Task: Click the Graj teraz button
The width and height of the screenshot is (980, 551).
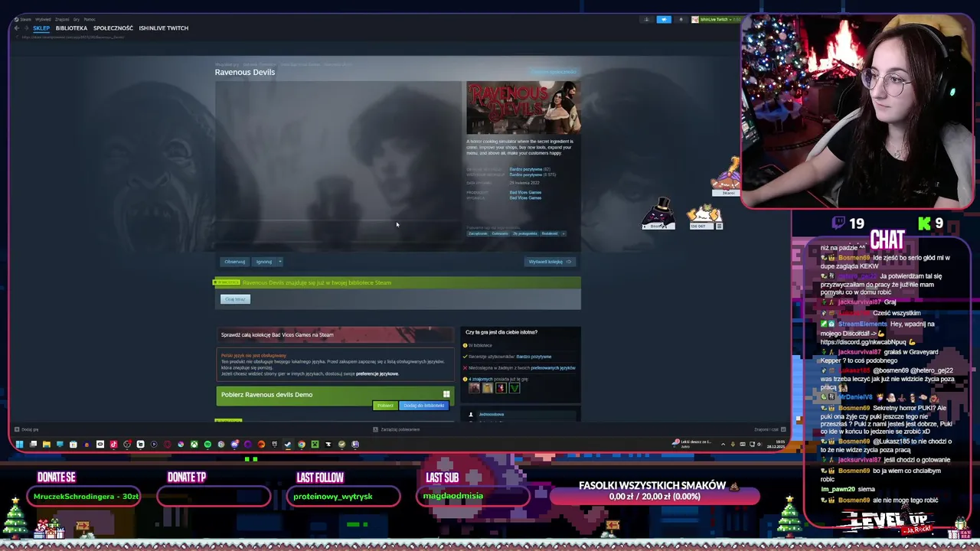Action: (x=235, y=299)
